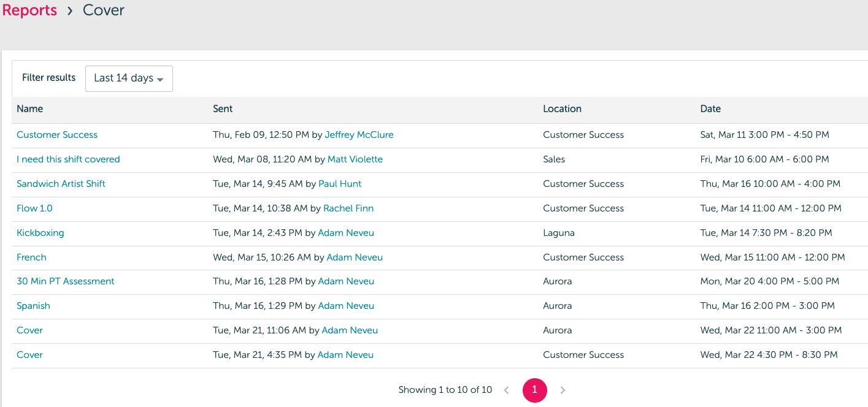
Task: Open the Sandwich Artist Shift request
Action: pos(61,184)
